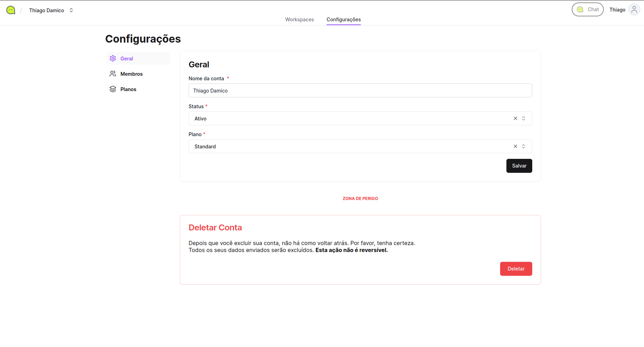The width and height of the screenshot is (644, 347).
Task: Click the Membros people icon
Action: pyautogui.click(x=113, y=74)
